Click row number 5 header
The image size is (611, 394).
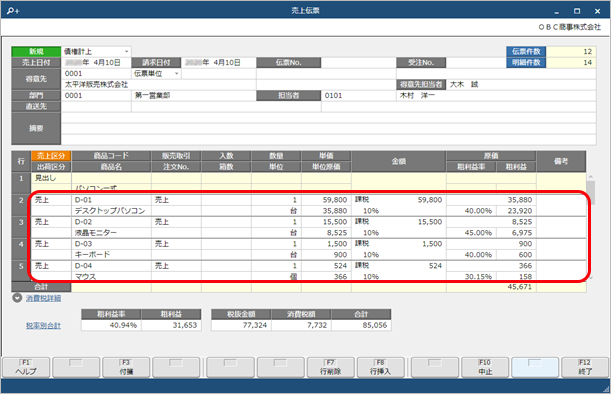[21, 271]
